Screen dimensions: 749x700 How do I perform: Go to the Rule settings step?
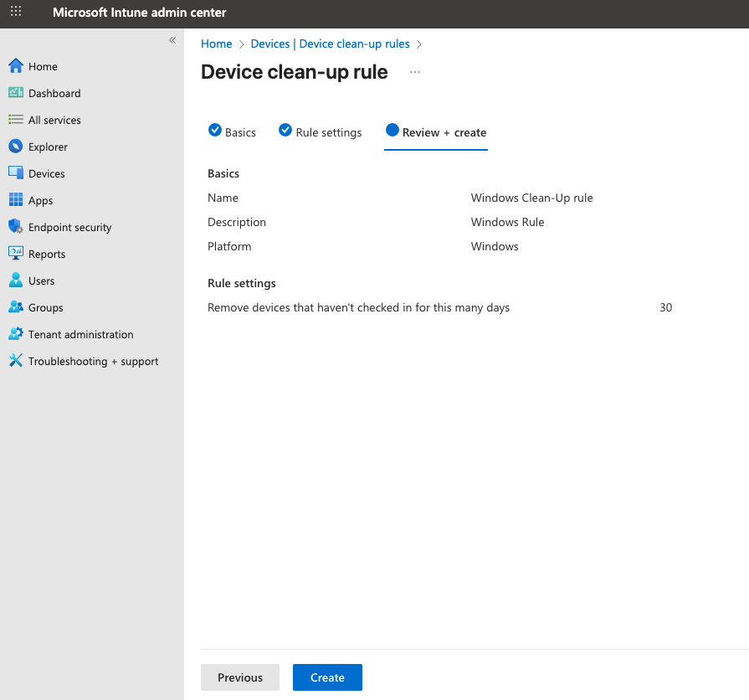click(321, 132)
